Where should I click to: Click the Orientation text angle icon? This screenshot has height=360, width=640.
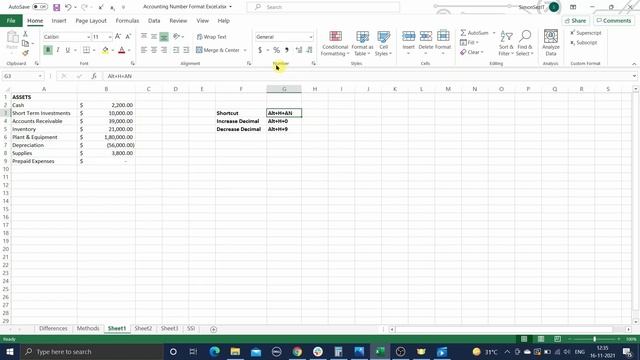pos(176,37)
